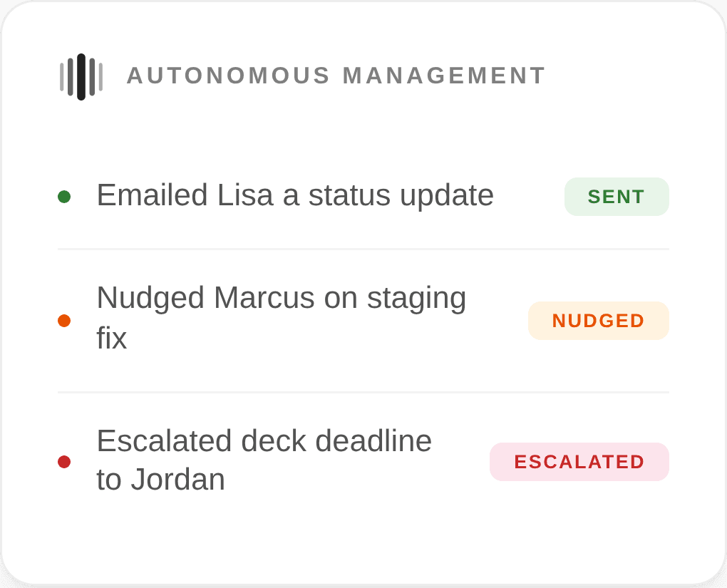
Task: Click the name Jordan in the third entry
Action: tap(177, 480)
